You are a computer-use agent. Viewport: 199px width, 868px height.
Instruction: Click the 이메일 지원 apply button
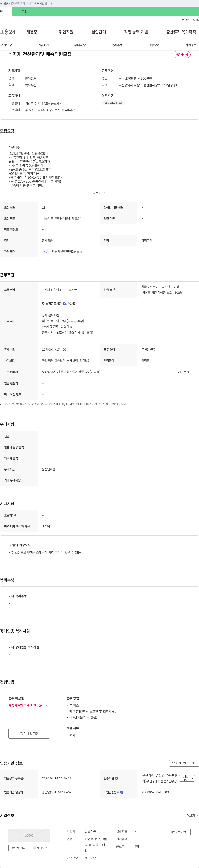pyautogui.click(x=29, y=733)
